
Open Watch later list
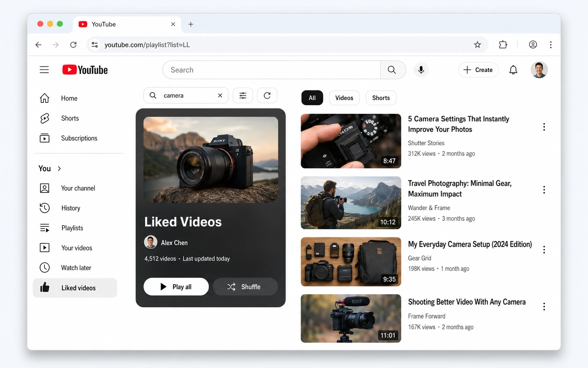pyautogui.click(x=75, y=268)
